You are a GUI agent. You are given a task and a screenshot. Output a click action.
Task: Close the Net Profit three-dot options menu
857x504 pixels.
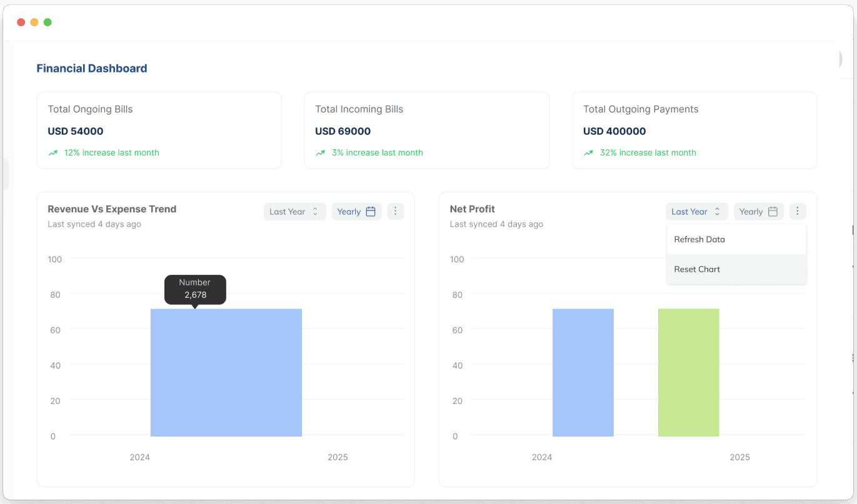(x=798, y=212)
